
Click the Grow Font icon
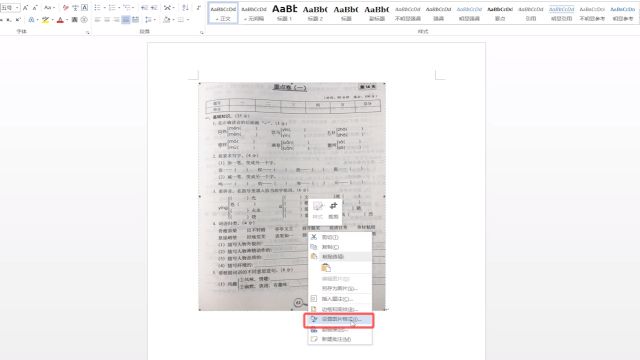(26, 8)
